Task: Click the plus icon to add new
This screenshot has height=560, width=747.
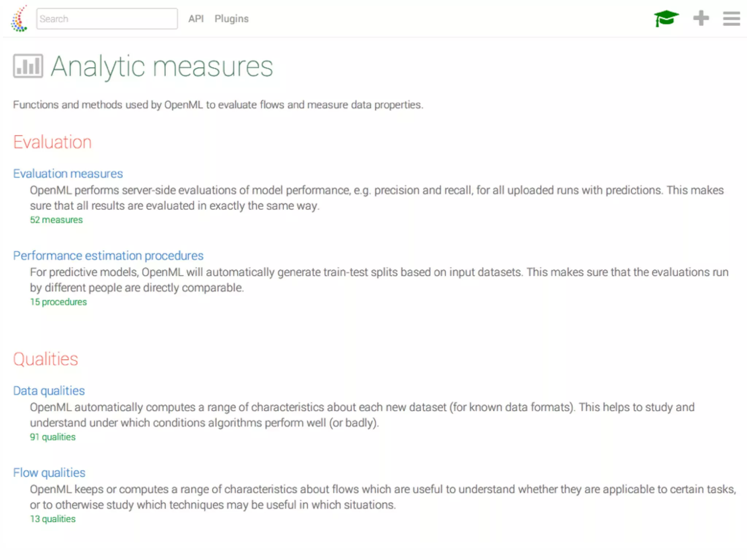Action: pos(701,18)
